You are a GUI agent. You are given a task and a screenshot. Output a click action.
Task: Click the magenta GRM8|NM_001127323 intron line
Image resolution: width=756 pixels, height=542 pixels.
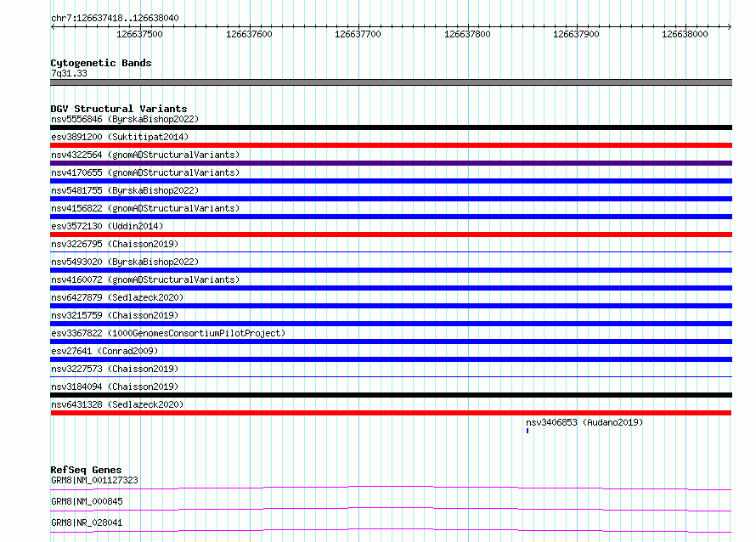(391, 488)
